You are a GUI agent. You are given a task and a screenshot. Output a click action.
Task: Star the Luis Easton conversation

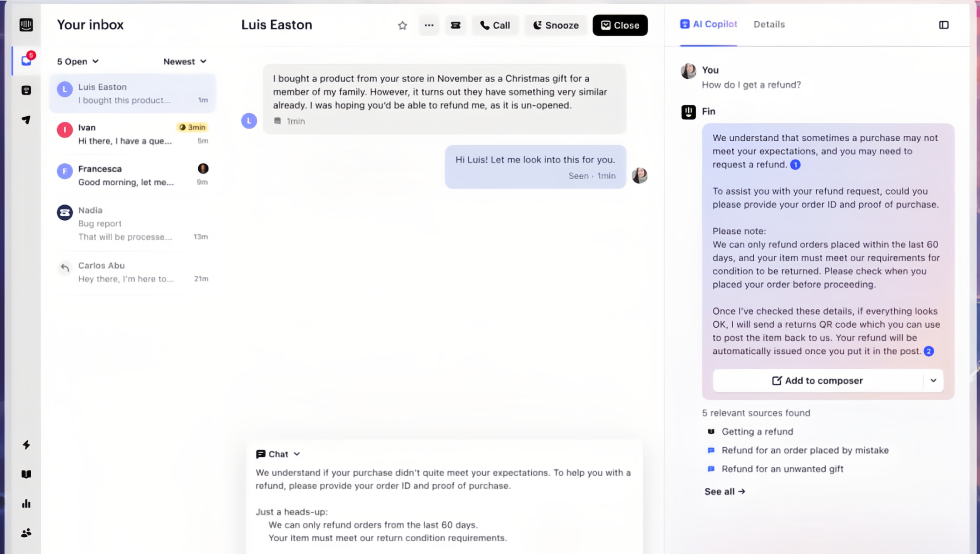(402, 25)
